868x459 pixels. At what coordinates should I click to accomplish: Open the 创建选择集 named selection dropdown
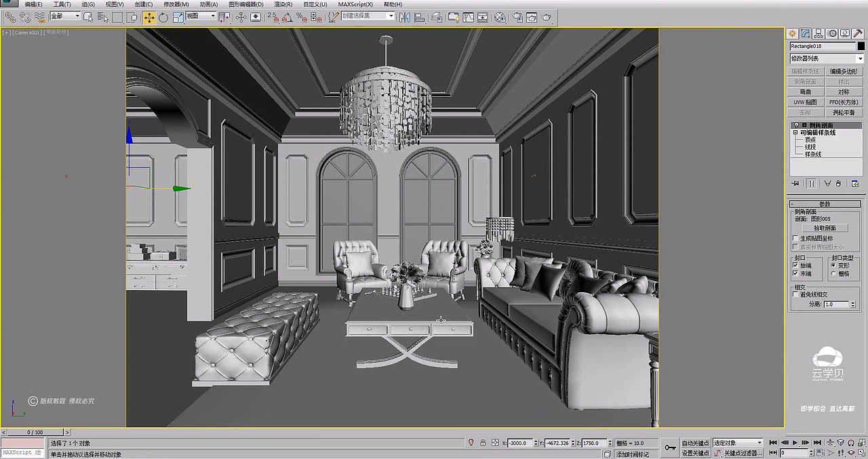click(x=368, y=16)
